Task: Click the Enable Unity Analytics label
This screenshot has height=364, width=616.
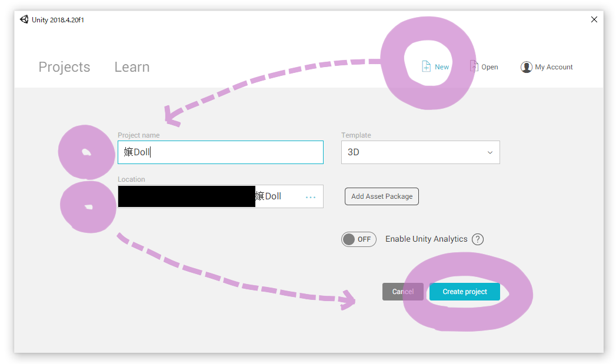Action: pos(426,239)
